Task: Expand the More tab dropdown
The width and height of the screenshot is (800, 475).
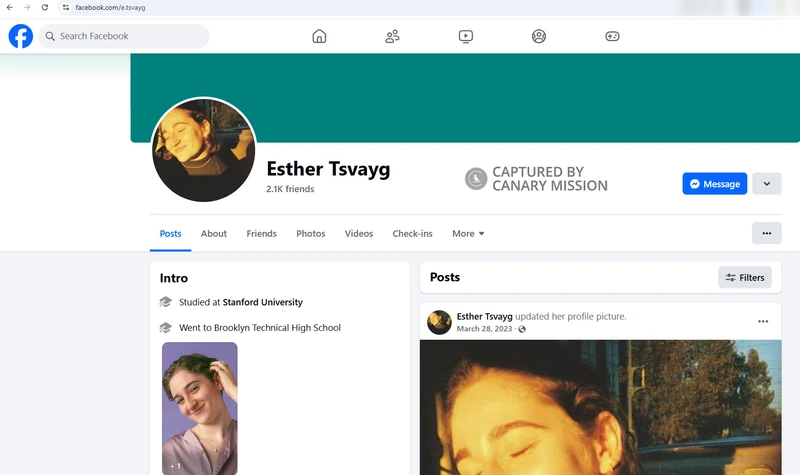Action: tap(468, 234)
